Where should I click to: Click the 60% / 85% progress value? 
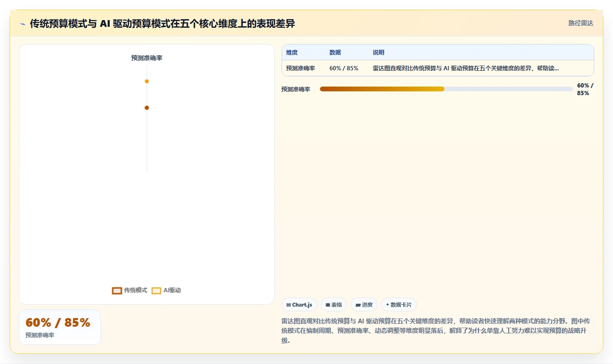(585, 89)
